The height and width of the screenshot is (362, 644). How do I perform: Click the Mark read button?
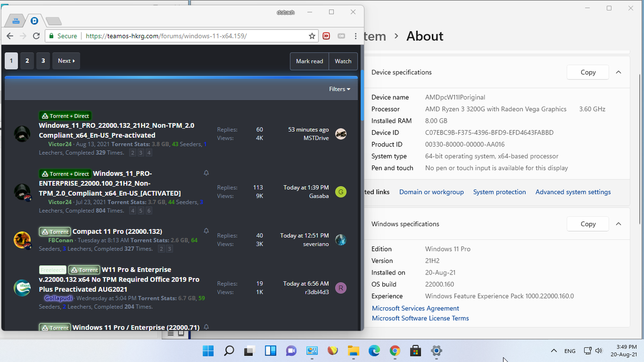(309, 61)
